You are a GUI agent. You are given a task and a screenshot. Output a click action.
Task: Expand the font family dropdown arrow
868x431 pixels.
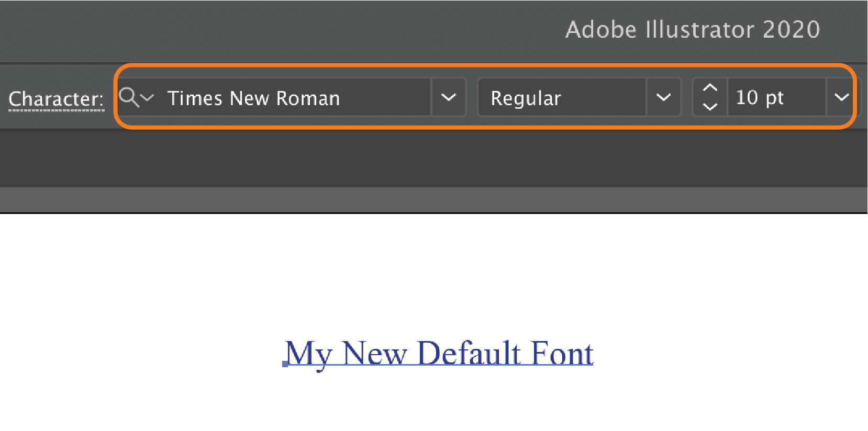449,97
